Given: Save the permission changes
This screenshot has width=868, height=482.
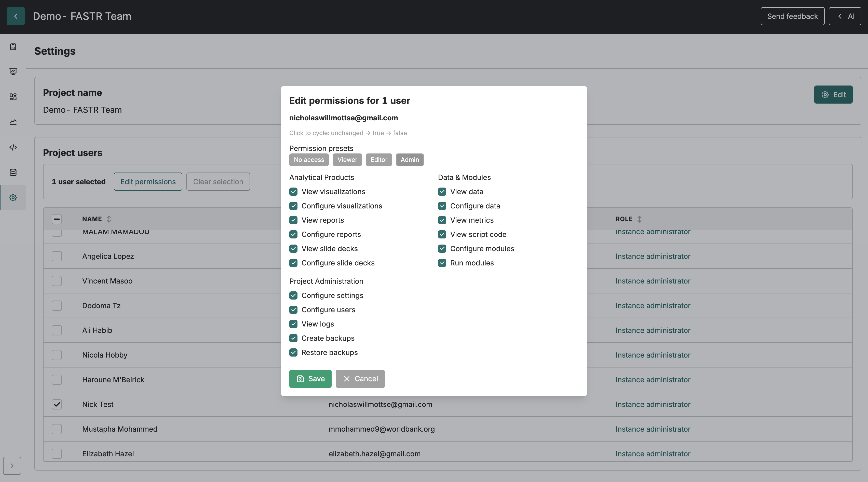Looking at the screenshot, I should pos(310,379).
